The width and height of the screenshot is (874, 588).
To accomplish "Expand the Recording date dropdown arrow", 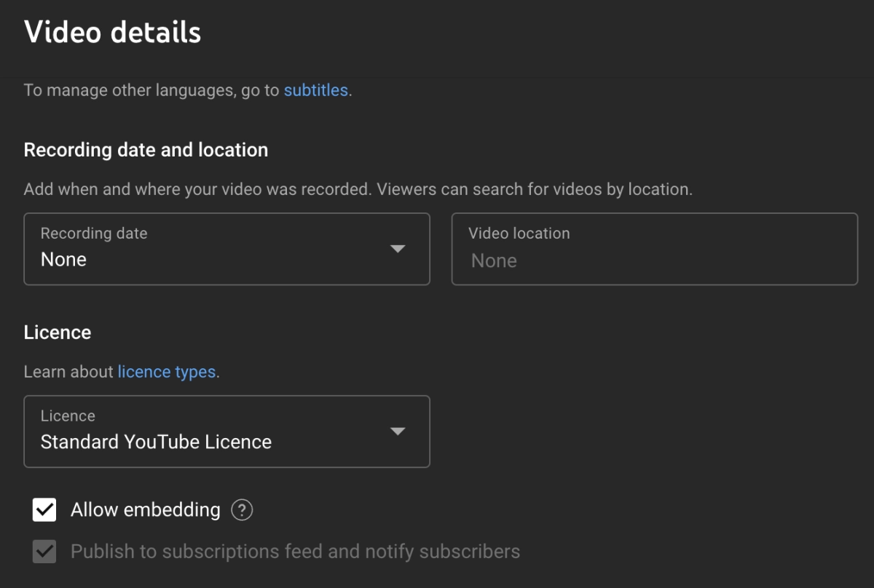I will pyautogui.click(x=397, y=249).
